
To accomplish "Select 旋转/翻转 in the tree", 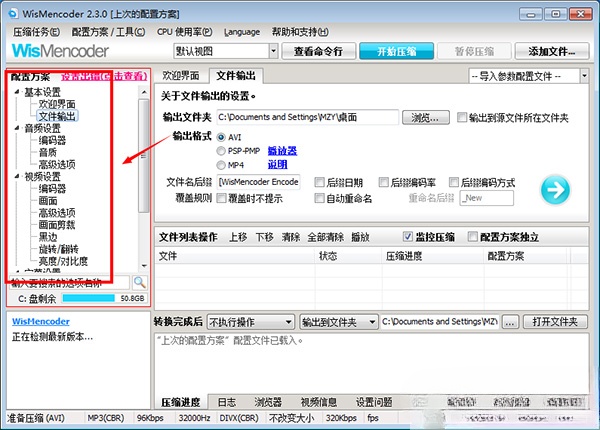I will point(58,249).
